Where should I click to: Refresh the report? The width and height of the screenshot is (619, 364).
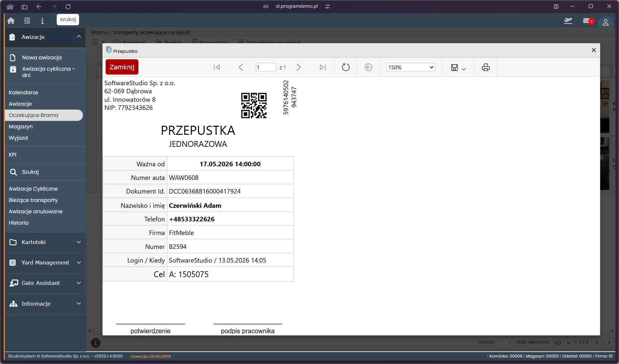coord(346,67)
